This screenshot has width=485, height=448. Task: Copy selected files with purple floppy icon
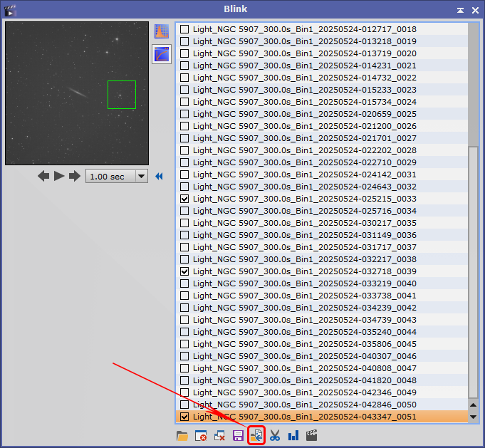pos(238,436)
